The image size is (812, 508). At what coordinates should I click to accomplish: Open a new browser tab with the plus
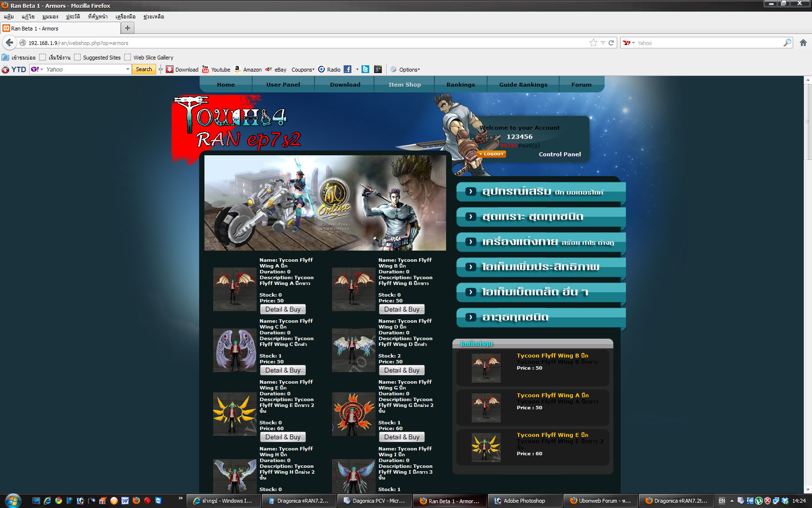pyautogui.click(x=128, y=28)
